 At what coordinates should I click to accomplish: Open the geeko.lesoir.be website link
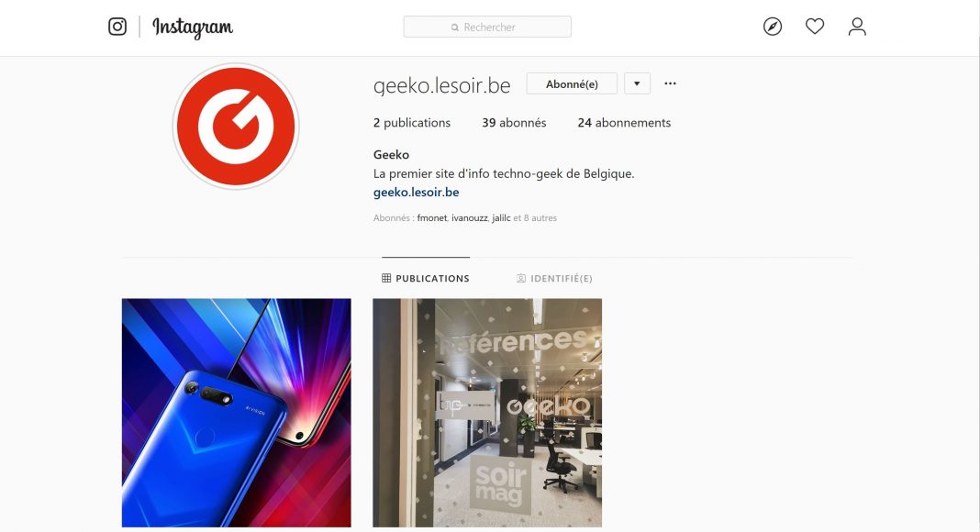pos(417,193)
